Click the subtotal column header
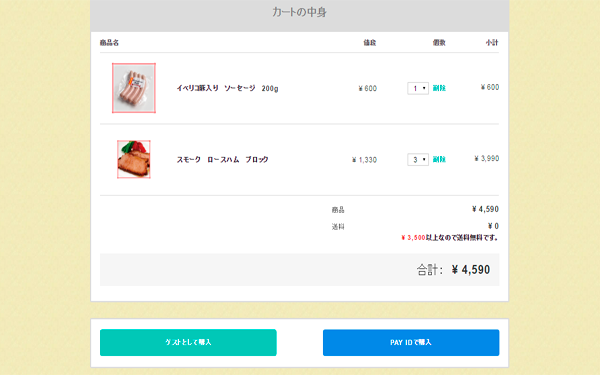Screen dimensions: 600x375 tap(492, 42)
